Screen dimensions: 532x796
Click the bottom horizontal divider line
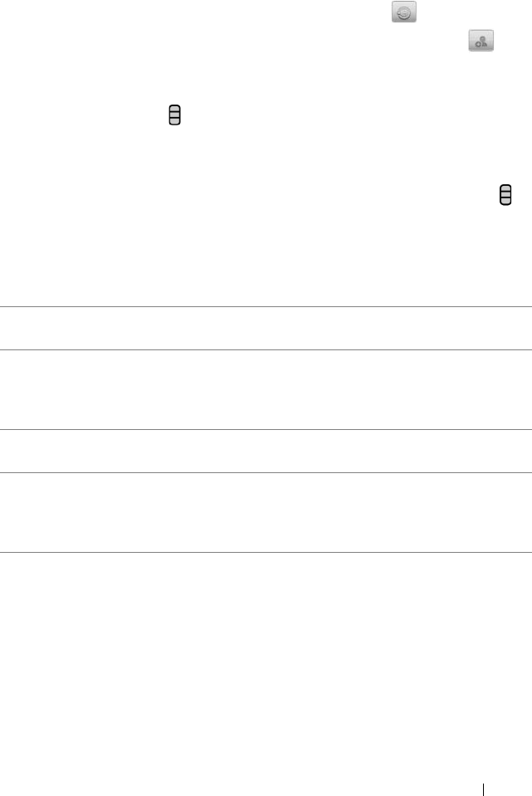point(266,553)
